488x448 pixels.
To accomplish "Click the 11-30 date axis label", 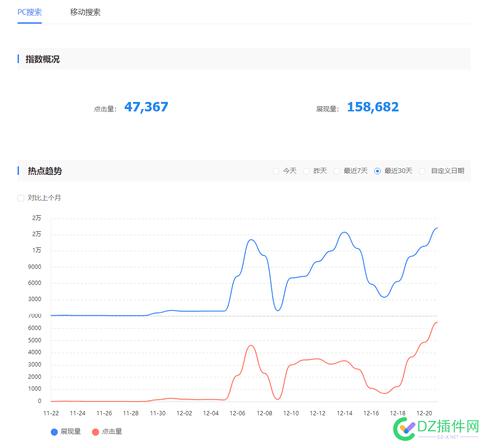I will [158, 413].
